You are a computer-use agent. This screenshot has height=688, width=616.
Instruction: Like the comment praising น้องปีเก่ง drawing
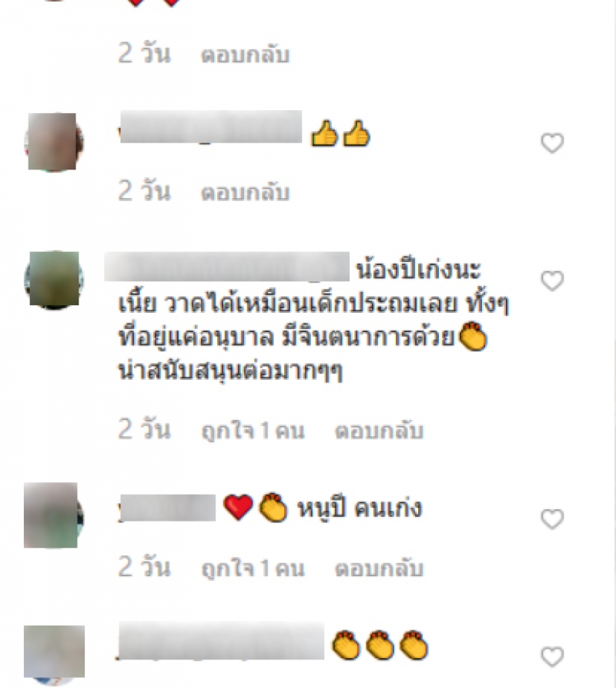click(552, 280)
